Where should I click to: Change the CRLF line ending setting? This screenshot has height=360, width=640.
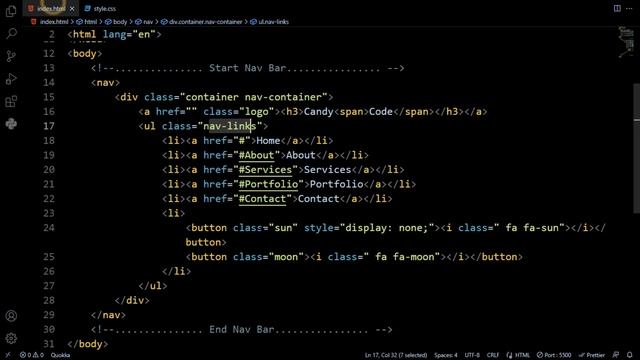(x=493, y=355)
